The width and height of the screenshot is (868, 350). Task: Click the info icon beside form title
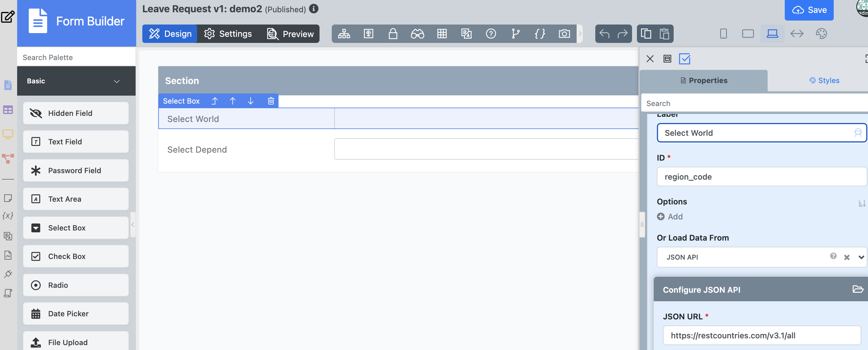[313, 9]
